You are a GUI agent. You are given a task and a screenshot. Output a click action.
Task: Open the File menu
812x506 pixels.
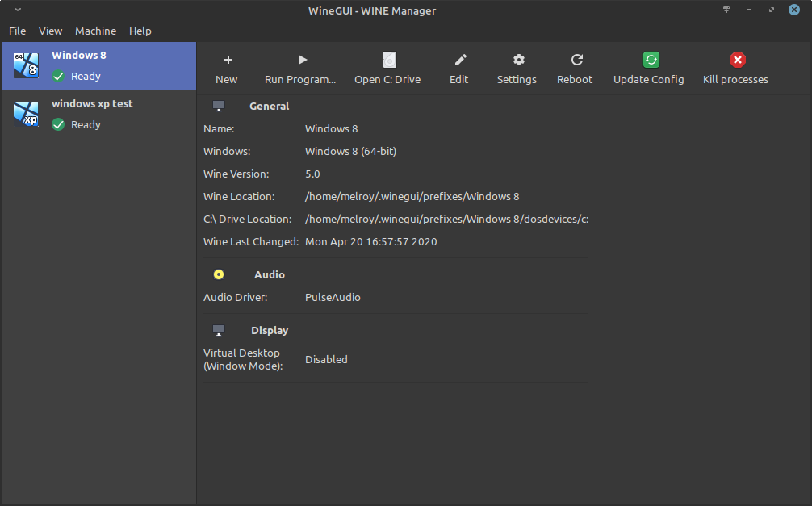click(x=17, y=31)
